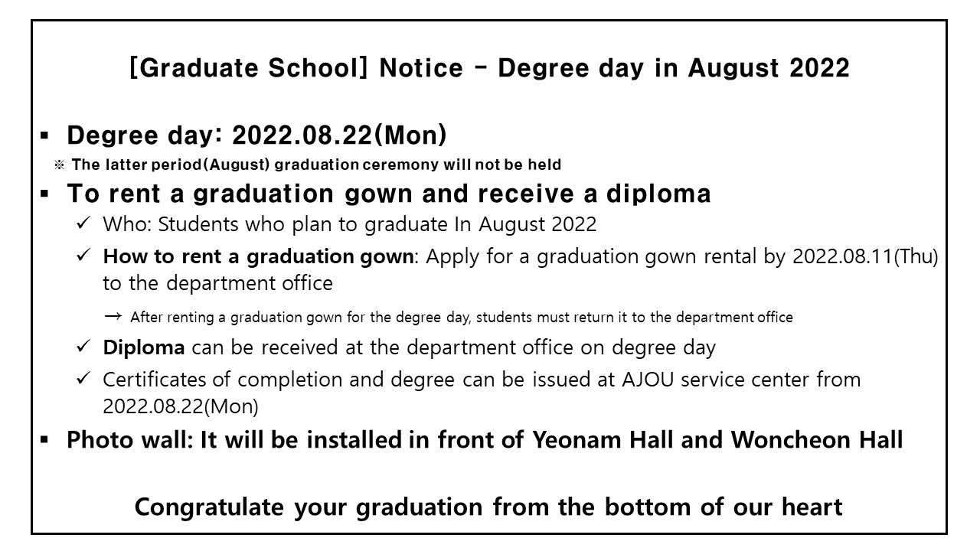Click the arrow before After renting note
The height and width of the screenshot is (551, 980).
pyautogui.click(x=113, y=316)
